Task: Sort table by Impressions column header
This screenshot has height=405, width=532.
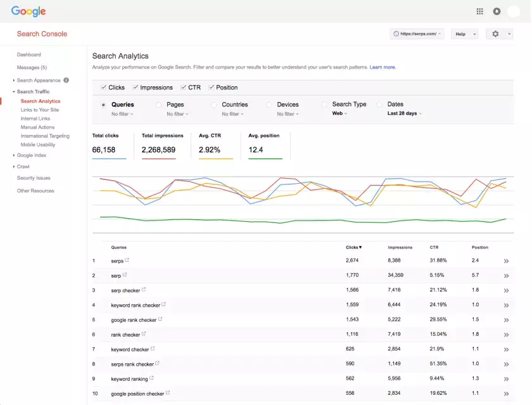Action: [x=400, y=247]
